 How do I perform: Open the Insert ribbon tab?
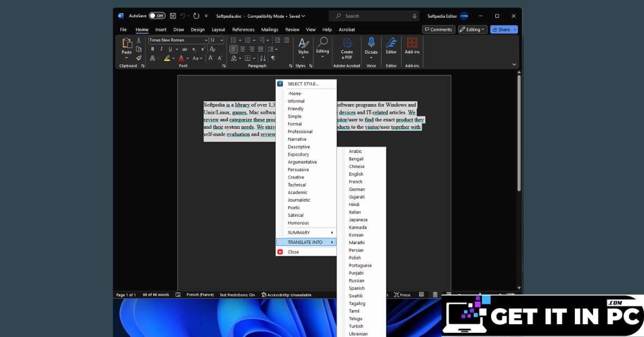pyautogui.click(x=160, y=30)
